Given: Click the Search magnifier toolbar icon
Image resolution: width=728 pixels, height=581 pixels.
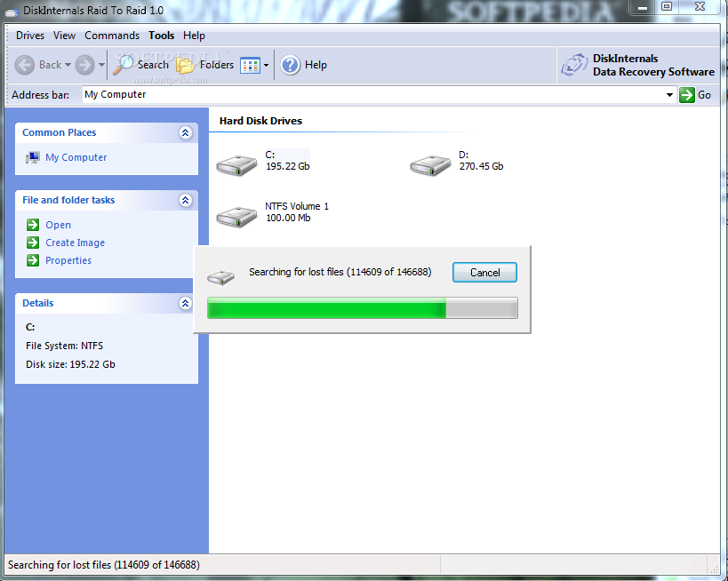Looking at the screenshot, I should (123, 65).
